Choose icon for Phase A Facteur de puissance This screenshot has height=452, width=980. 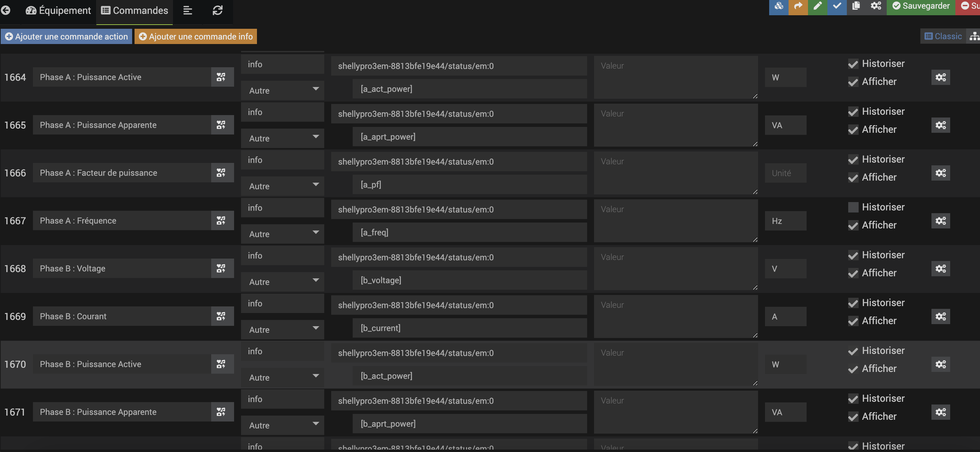tap(221, 173)
